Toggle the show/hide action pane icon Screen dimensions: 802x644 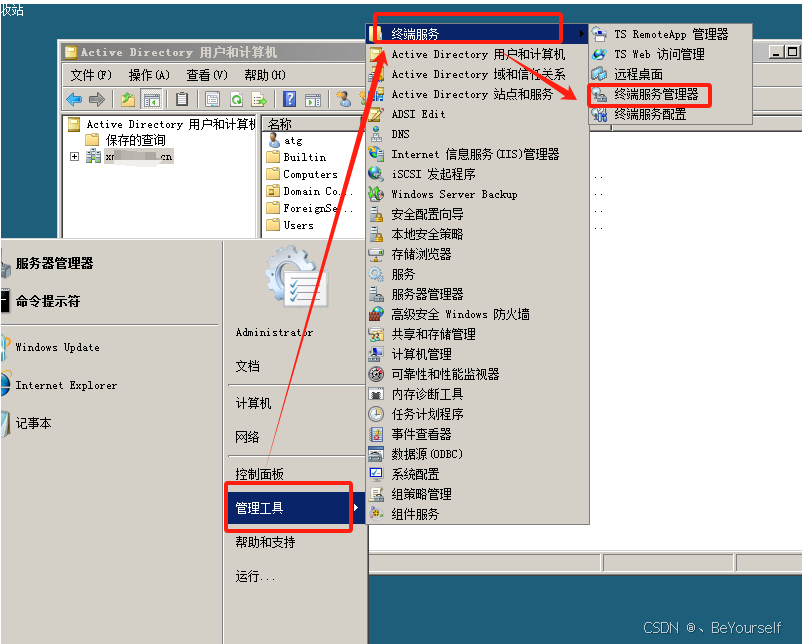313,99
